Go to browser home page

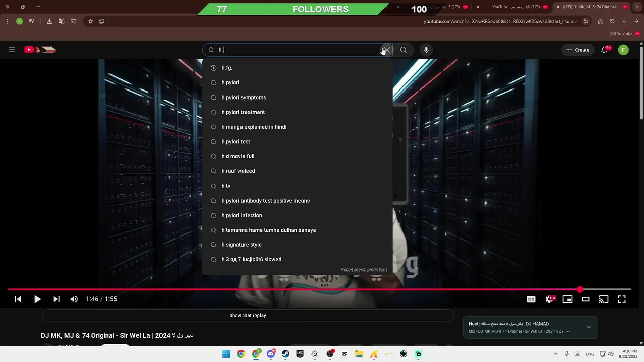600,21
